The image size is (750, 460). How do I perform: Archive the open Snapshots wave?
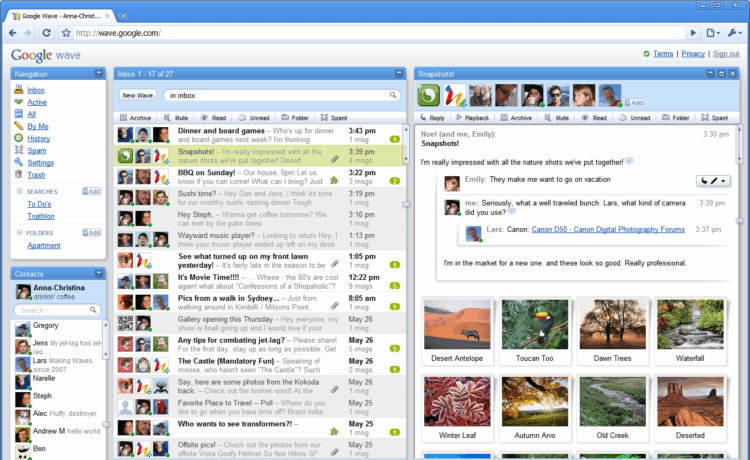pyautogui.click(x=516, y=118)
